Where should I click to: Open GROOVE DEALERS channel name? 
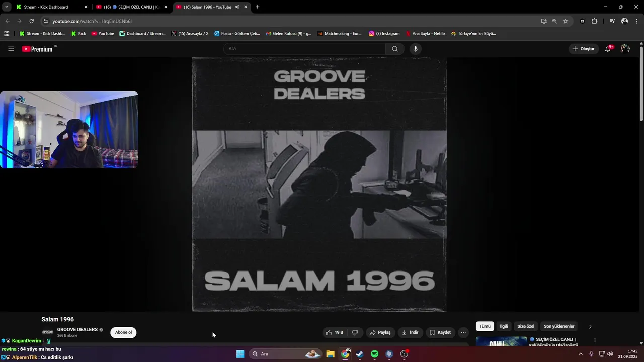[x=77, y=330]
